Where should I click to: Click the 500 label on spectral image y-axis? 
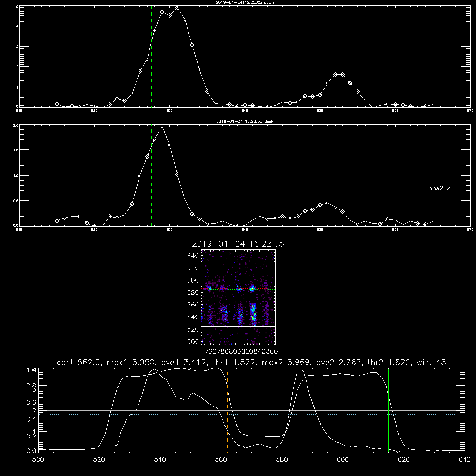193,342
